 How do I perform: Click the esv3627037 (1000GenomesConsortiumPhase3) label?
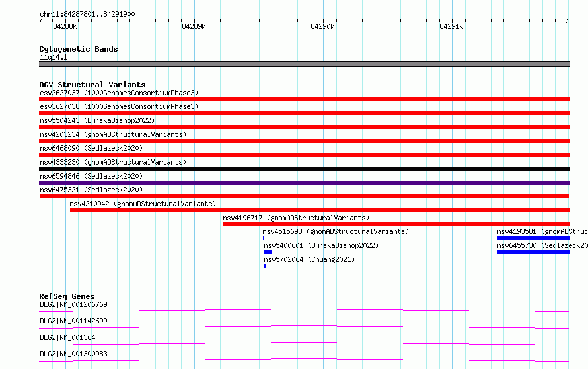point(119,93)
